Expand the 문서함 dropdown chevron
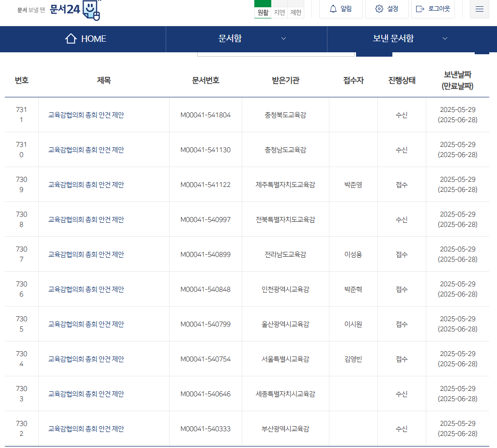 click(x=284, y=39)
